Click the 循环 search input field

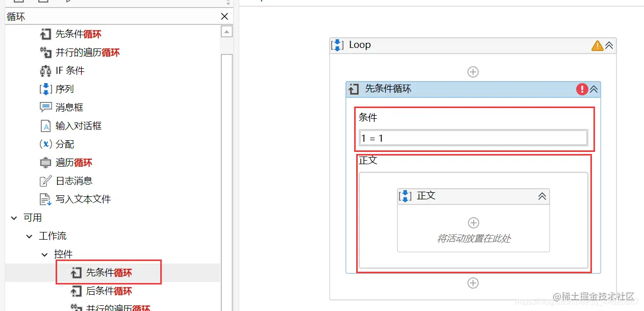pyautogui.click(x=112, y=16)
